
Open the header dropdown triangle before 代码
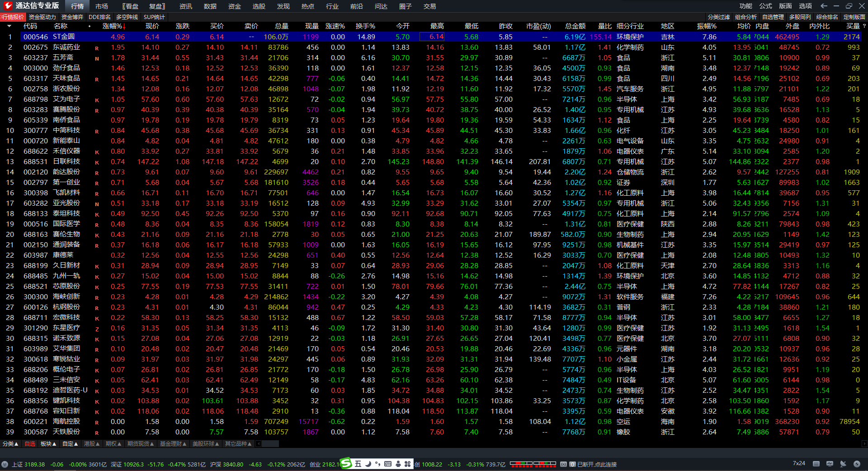click(9, 26)
